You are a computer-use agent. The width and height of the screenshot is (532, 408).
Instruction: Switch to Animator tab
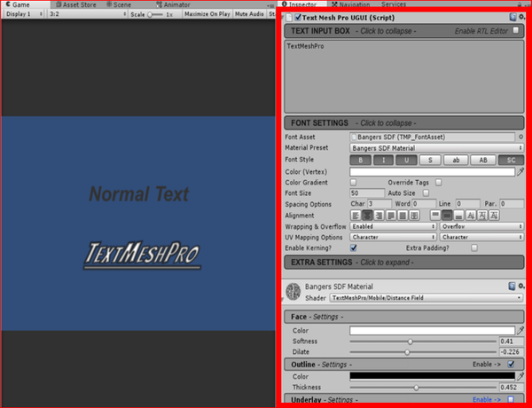coord(174,4)
